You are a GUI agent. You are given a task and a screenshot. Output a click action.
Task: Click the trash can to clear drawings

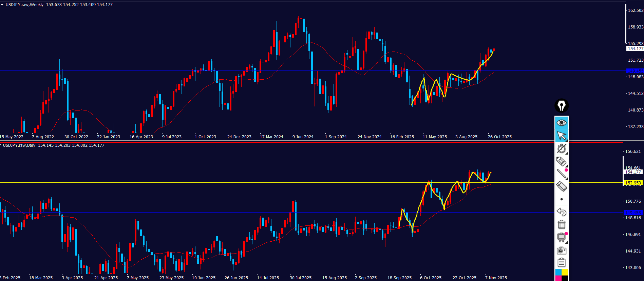(x=561, y=224)
